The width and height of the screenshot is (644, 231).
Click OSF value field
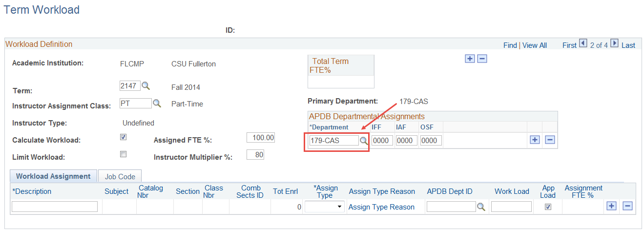431,141
